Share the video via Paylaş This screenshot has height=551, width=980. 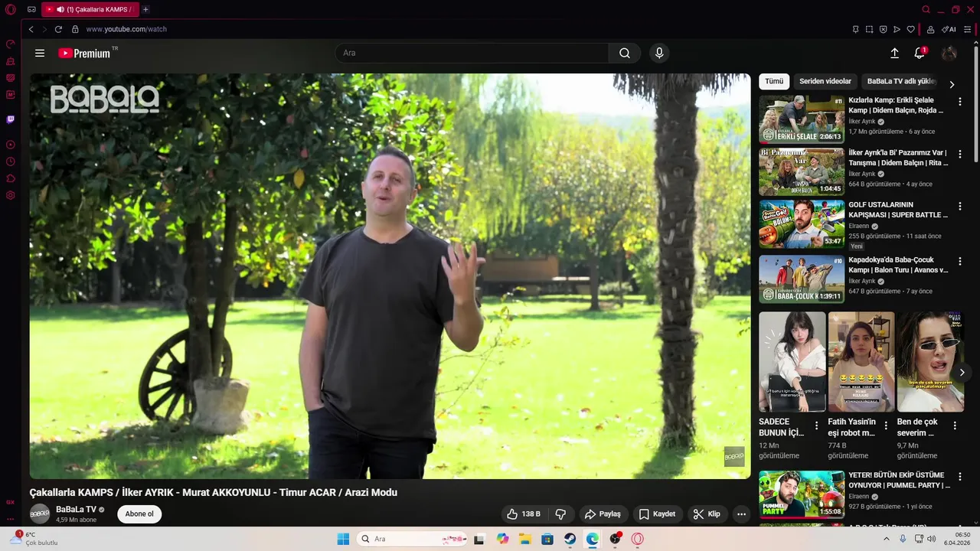603,514
